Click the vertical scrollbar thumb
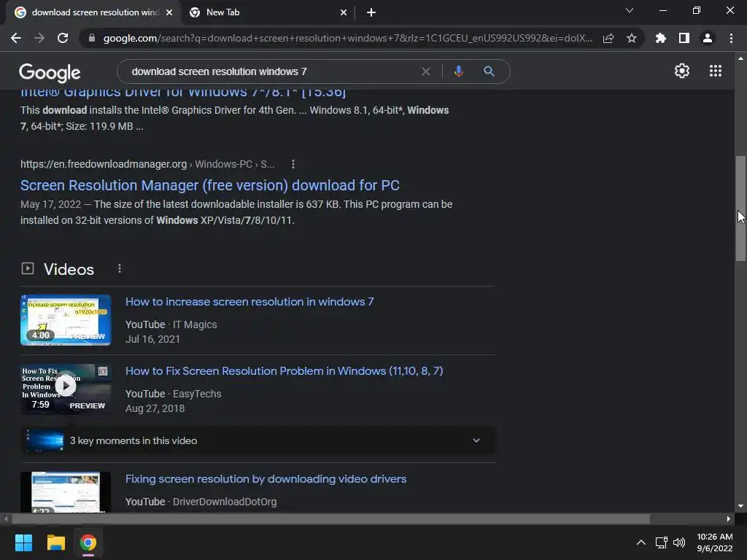 click(740, 209)
